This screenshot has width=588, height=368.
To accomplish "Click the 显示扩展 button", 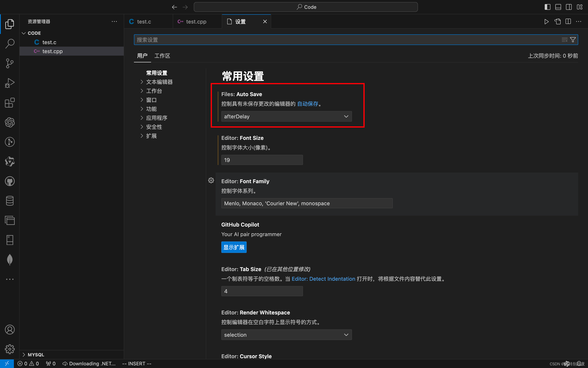I will click(x=234, y=247).
